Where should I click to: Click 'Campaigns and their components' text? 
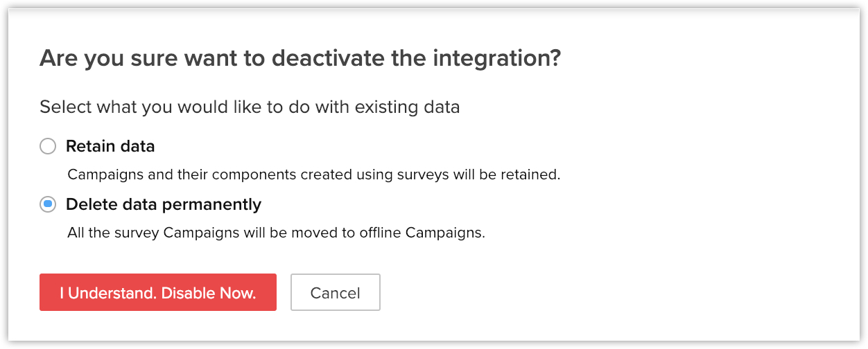165,174
